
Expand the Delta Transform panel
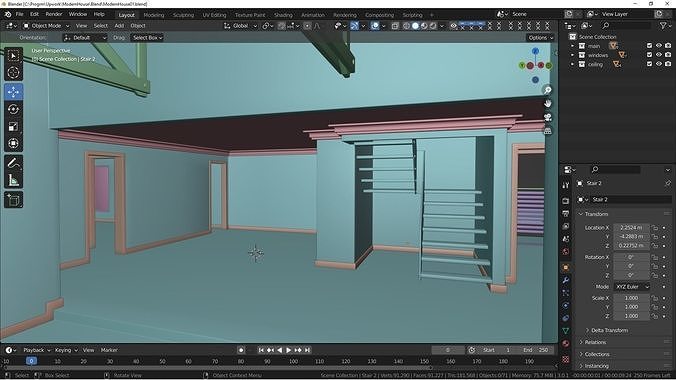pyautogui.click(x=609, y=330)
